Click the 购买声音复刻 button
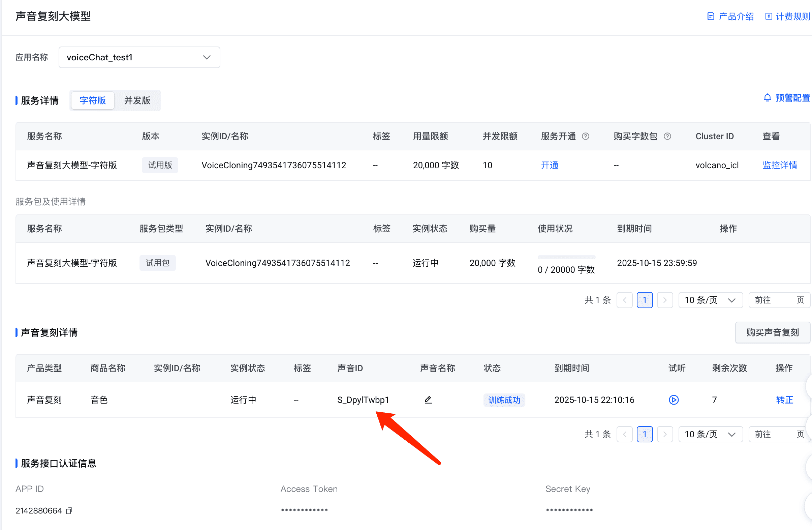This screenshot has width=812, height=530. click(773, 332)
